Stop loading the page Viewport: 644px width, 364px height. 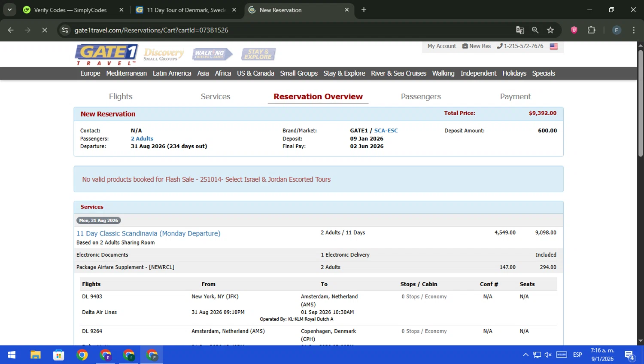point(44,30)
